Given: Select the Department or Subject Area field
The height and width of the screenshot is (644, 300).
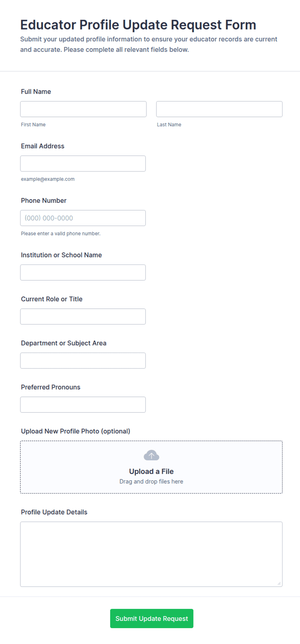Looking at the screenshot, I should pos(83,360).
